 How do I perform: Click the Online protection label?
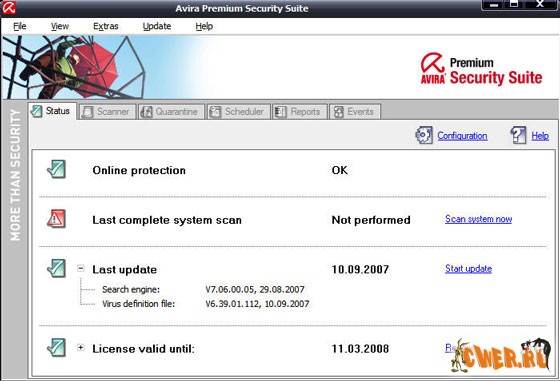(x=139, y=170)
